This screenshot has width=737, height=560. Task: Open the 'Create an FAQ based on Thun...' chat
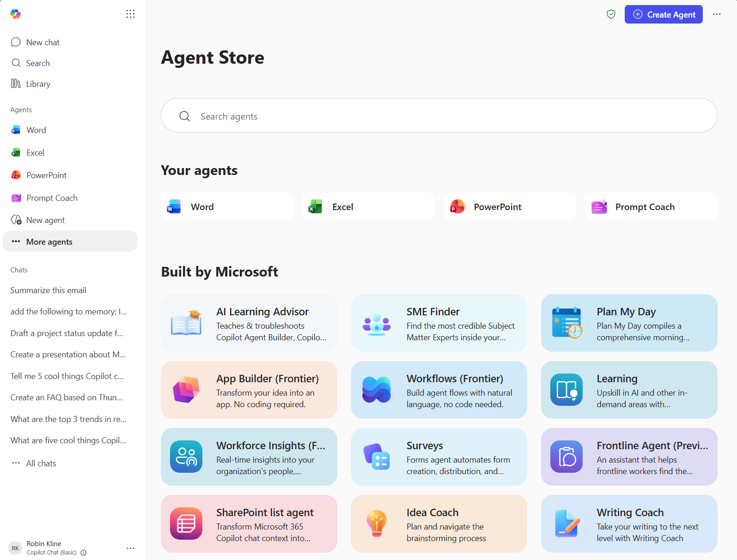click(x=70, y=397)
